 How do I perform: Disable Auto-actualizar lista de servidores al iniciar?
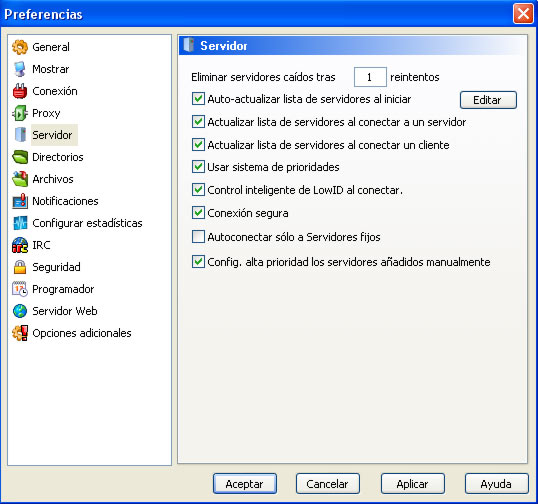point(198,99)
